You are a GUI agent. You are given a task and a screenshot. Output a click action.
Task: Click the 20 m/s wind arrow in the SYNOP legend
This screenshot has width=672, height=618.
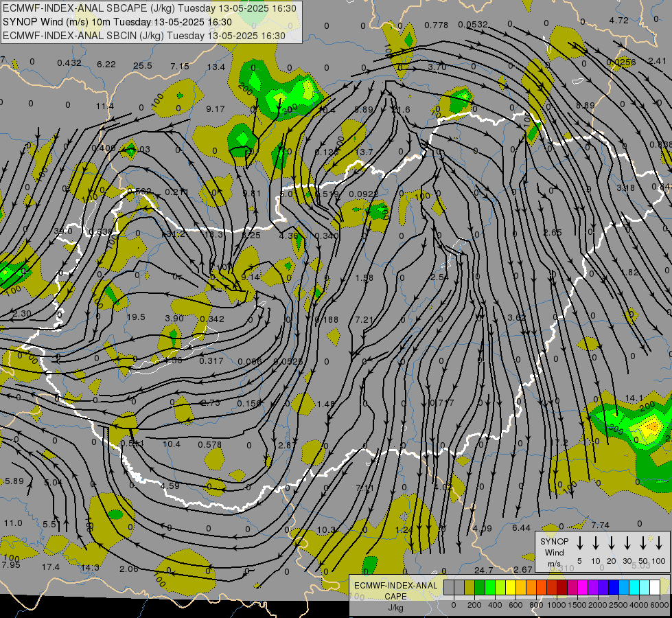611,542
